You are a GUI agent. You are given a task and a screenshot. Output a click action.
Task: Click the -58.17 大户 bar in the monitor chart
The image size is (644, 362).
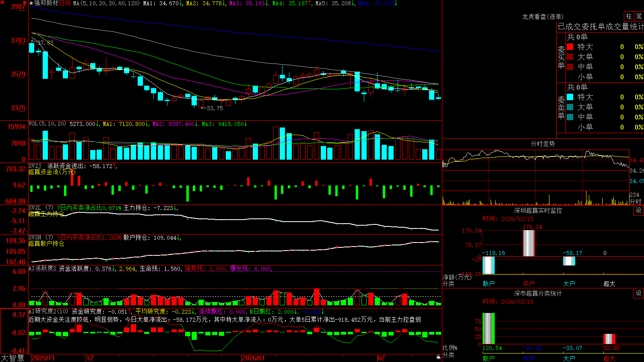(569, 261)
